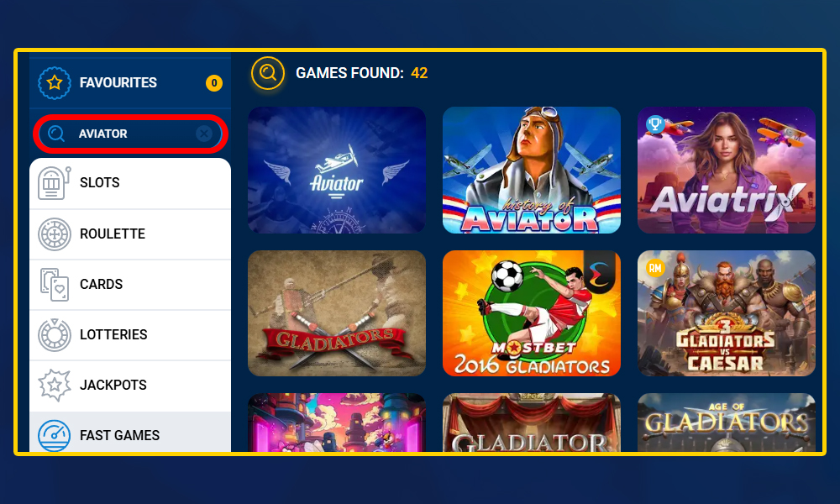The height and width of the screenshot is (504, 840).
Task: Clear the AVIATOR search text
Action: click(204, 134)
